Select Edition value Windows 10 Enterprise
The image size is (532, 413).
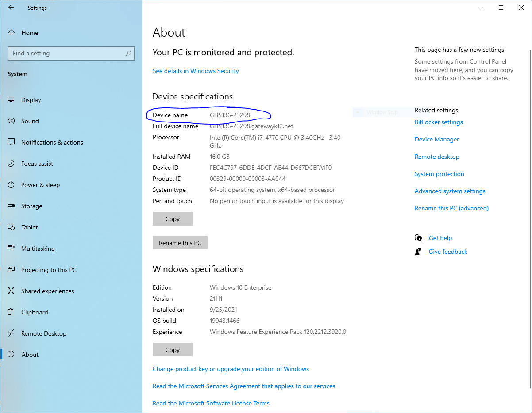tap(240, 287)
